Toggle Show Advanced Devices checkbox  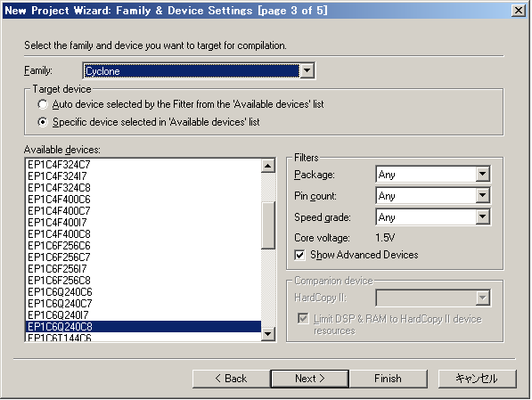pos(299,255)
